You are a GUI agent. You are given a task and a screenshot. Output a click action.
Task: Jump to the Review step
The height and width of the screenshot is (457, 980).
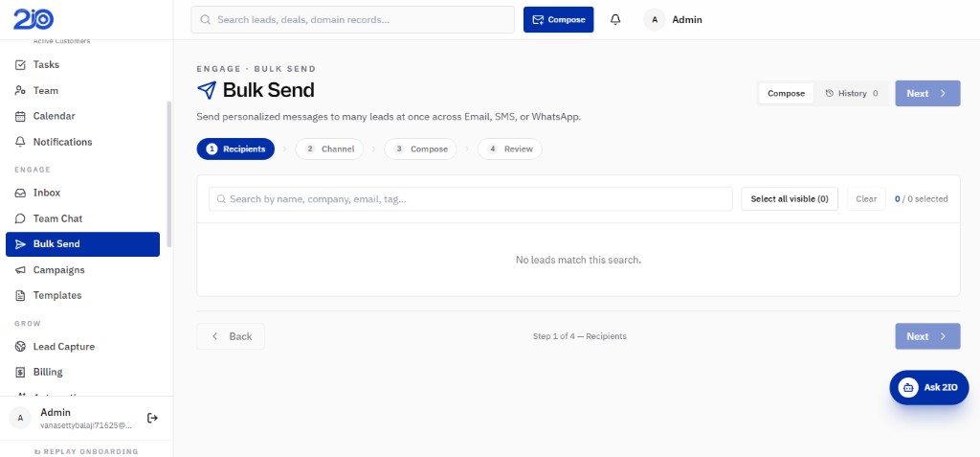tap(510, 149)
